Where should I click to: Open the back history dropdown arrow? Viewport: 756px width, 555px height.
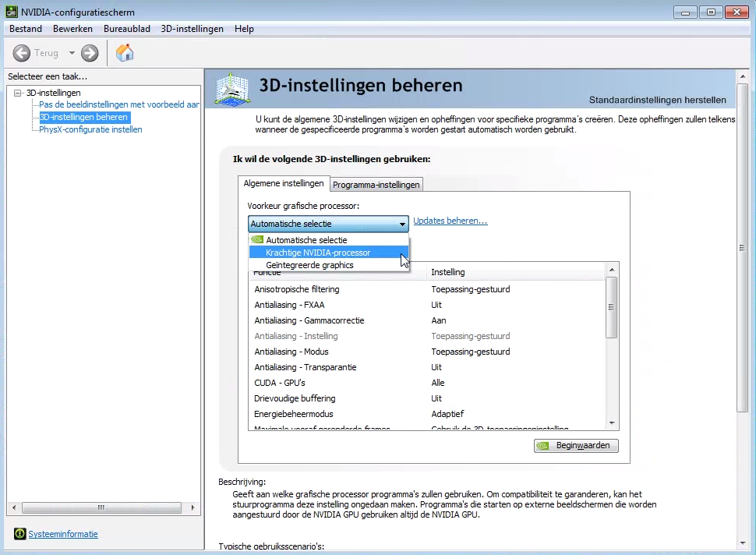72,53
